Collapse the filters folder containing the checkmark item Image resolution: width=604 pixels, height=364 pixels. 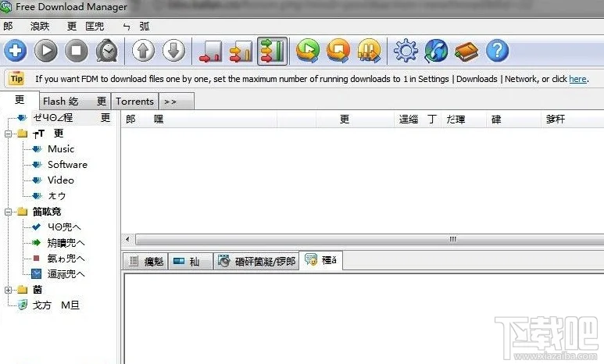(8, 212)
